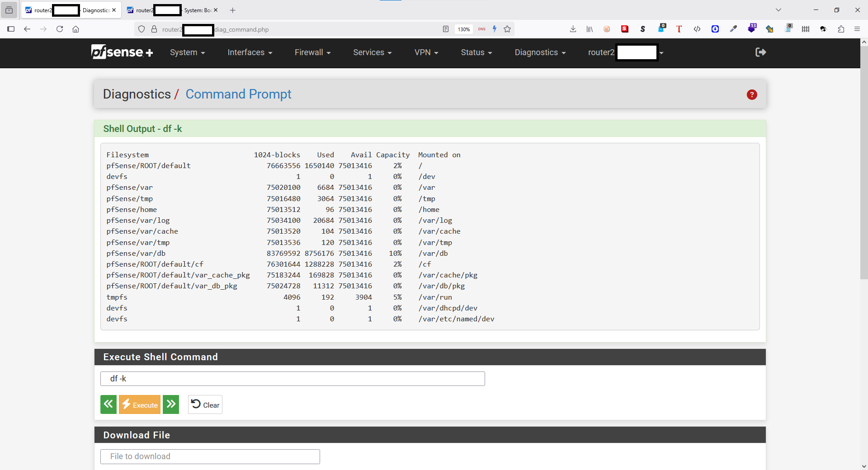Click the pfSense/ROOT/default filesystem text
Image resolution: width=868 pixels, height=470 pixels.
click(x=149, y=165)
